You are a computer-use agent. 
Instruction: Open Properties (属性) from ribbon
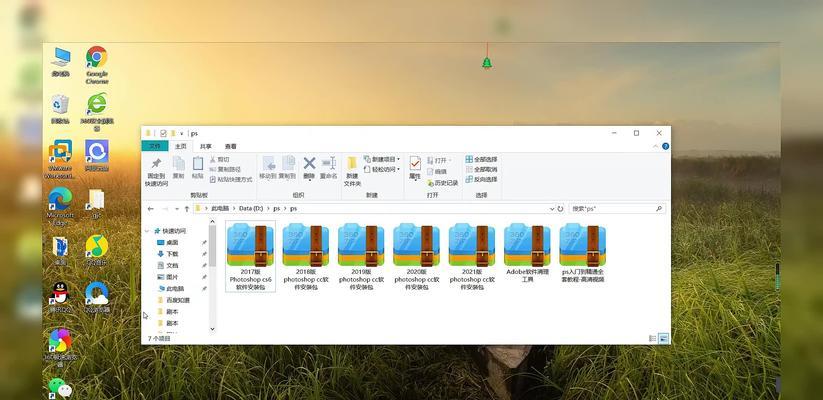tap(415, 167)
